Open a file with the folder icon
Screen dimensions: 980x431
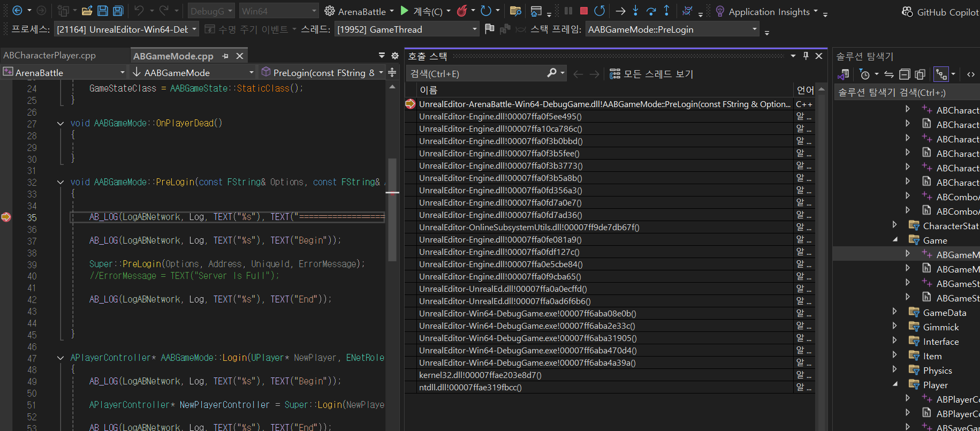(x=87, y=11)
